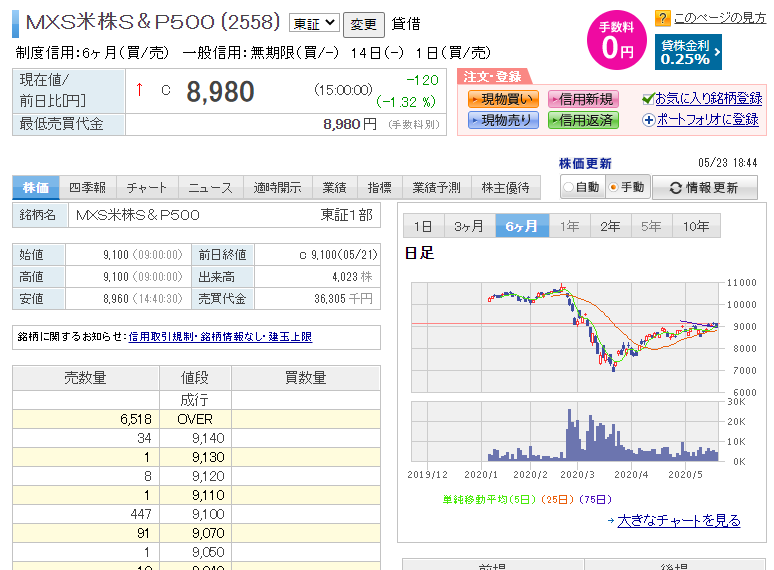This screenshot has height=570, width=774.
Task: Click the 9,100 price in order book
Action: pyautogui.click(x=208, y=514)
